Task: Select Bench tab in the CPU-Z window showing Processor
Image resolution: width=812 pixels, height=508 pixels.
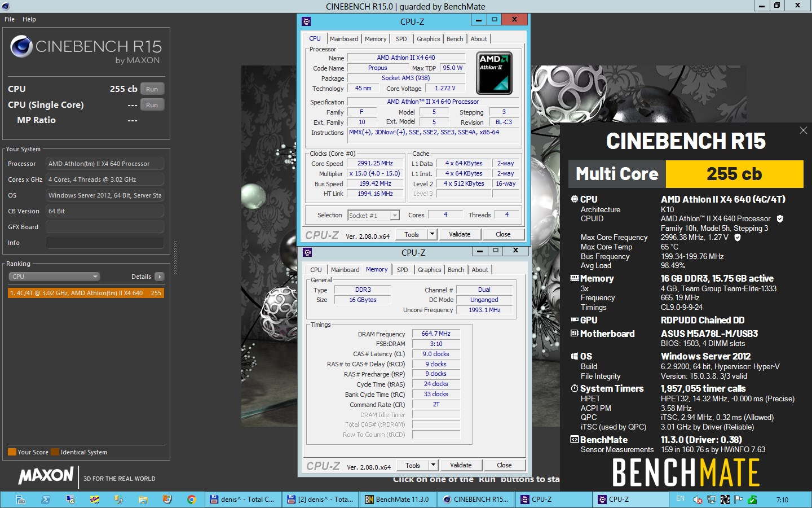Action: pyautogui.click(x=455, y=39)
